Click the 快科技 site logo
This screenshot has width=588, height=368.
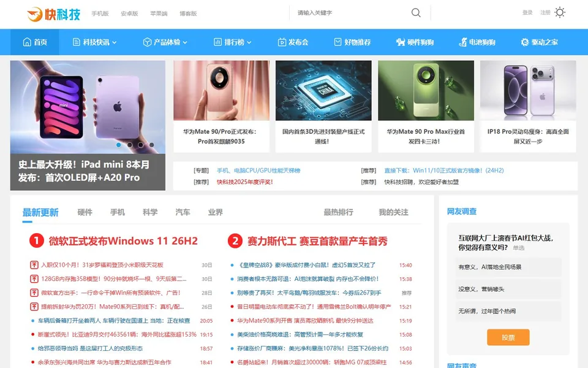[54, 14]
